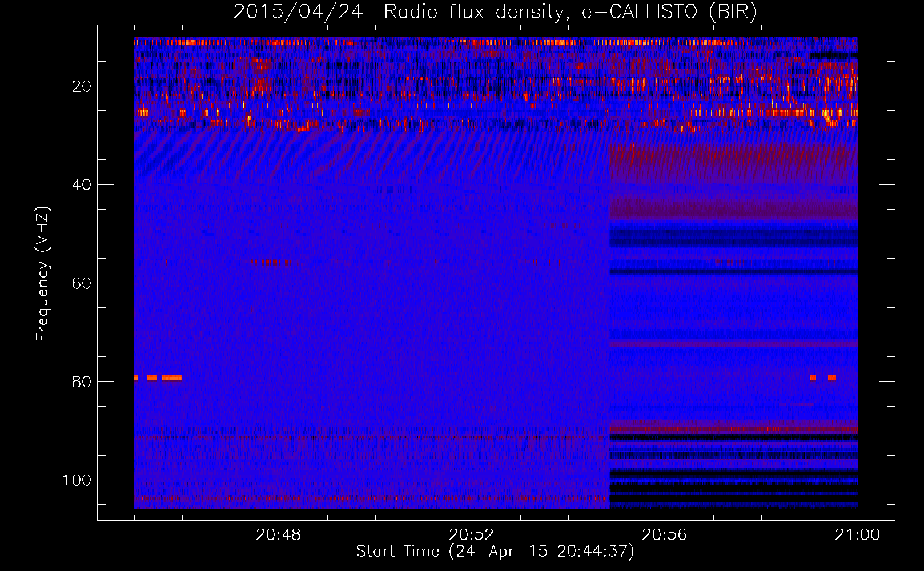Click the 100 MHz frequency tick label
This screenshot has height=571, width=924.
[x=77, y=480]
